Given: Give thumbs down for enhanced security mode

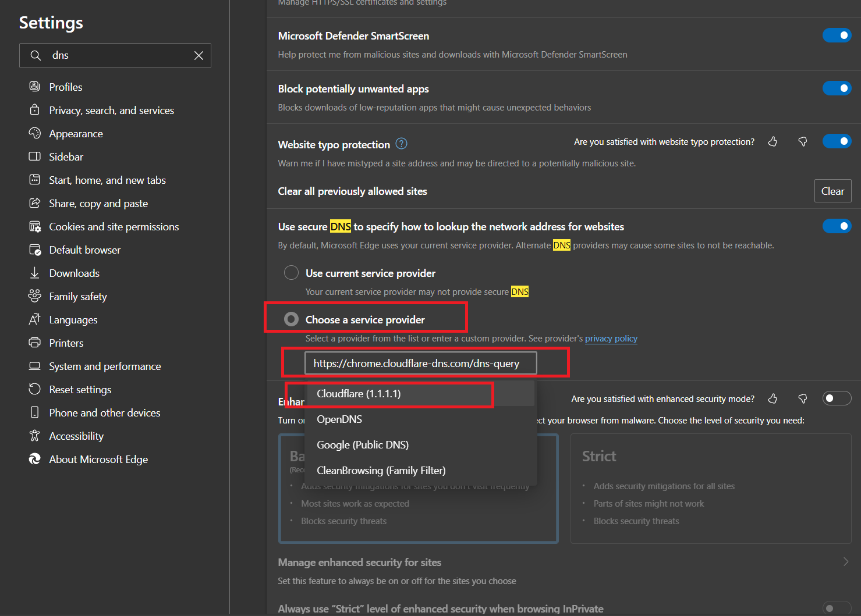Looking at the screenshot, I should (802, 398).
